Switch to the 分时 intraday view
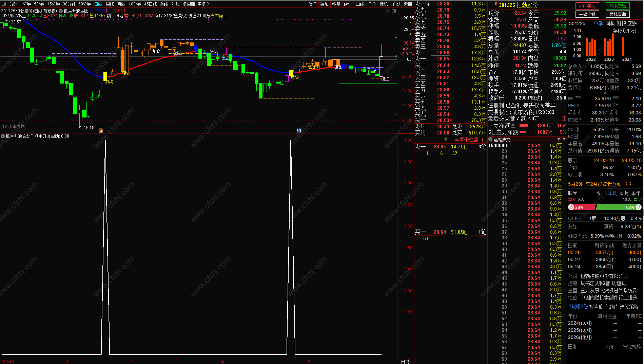This screenshot has width=644, height=364. [x=14, y=4]
